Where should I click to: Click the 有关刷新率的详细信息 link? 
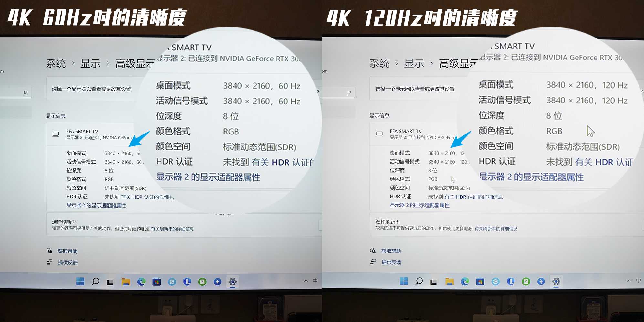click(173, 229)
